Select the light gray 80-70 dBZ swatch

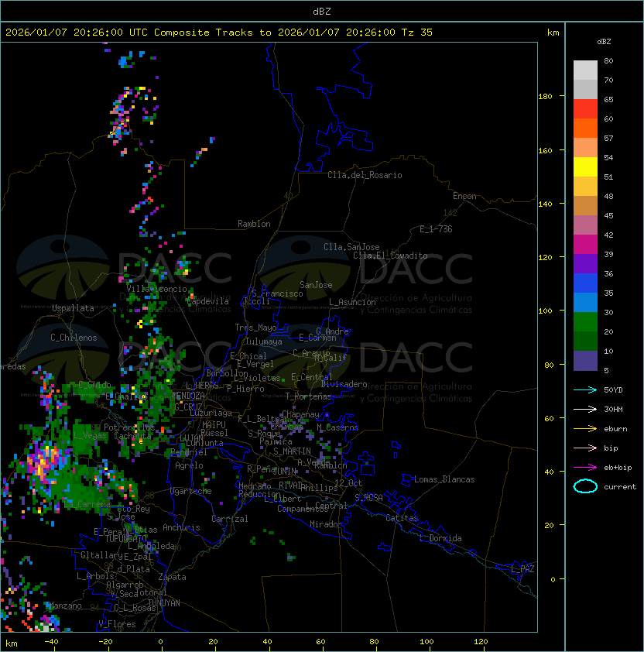585,70
